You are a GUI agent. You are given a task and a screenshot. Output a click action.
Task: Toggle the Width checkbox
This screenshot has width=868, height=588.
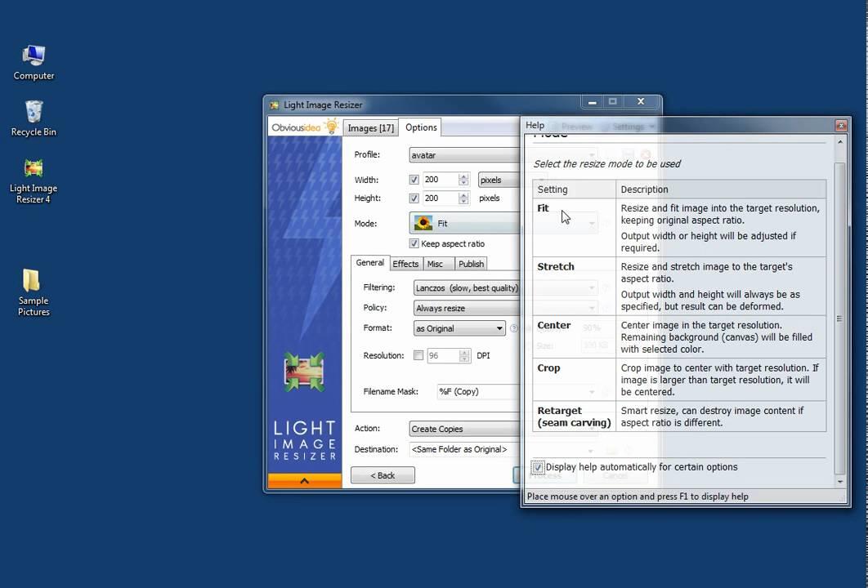click(414, 180)
